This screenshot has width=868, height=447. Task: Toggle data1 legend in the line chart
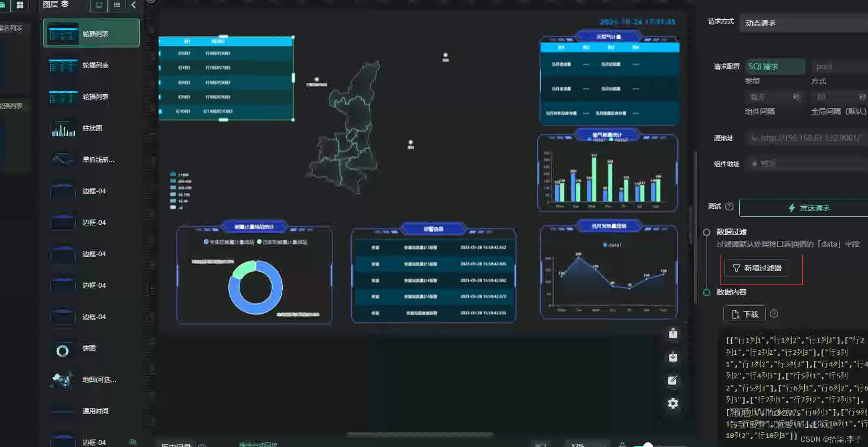pos(612,245)
